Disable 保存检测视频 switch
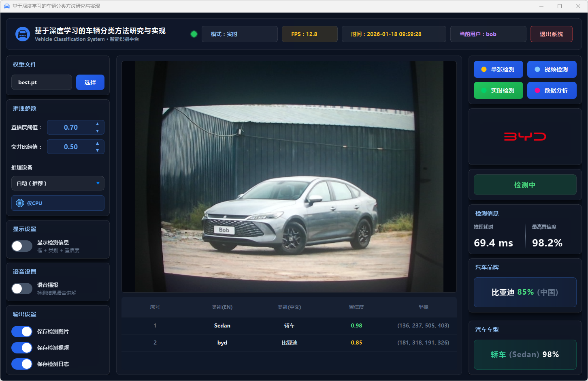 [x=22, y=348]
